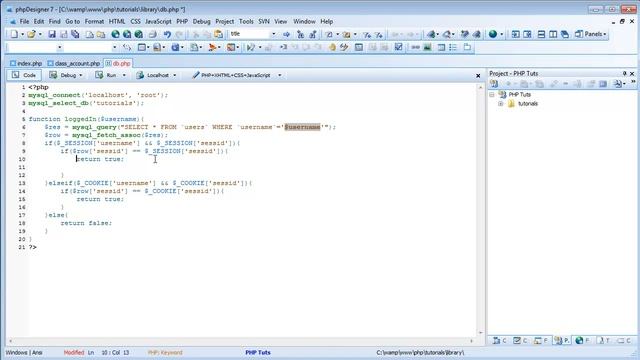This screenshot has width=640, height=360.
Task: Open the New file dropdown arrow
Action: point(22,34)
